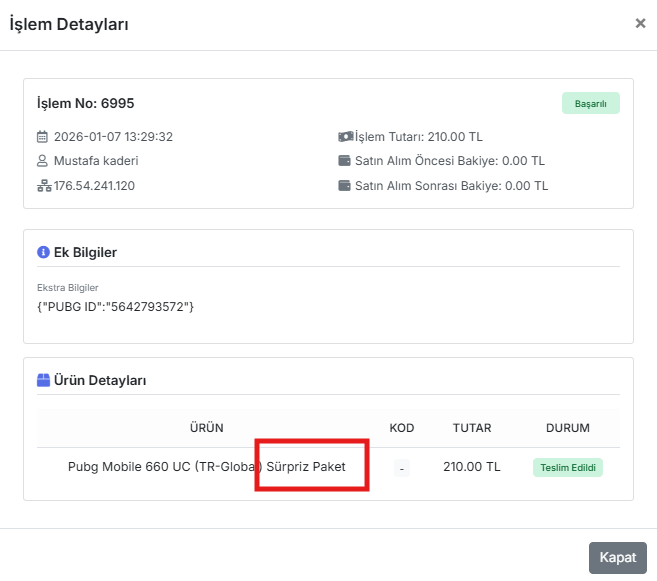Click the money icon beside İşlem Tutarı
This screenshot has width=657, height=581.
pos(346,137)
